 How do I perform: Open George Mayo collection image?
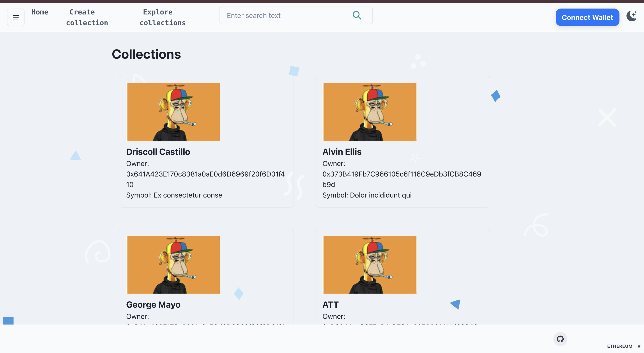(173, 265)
